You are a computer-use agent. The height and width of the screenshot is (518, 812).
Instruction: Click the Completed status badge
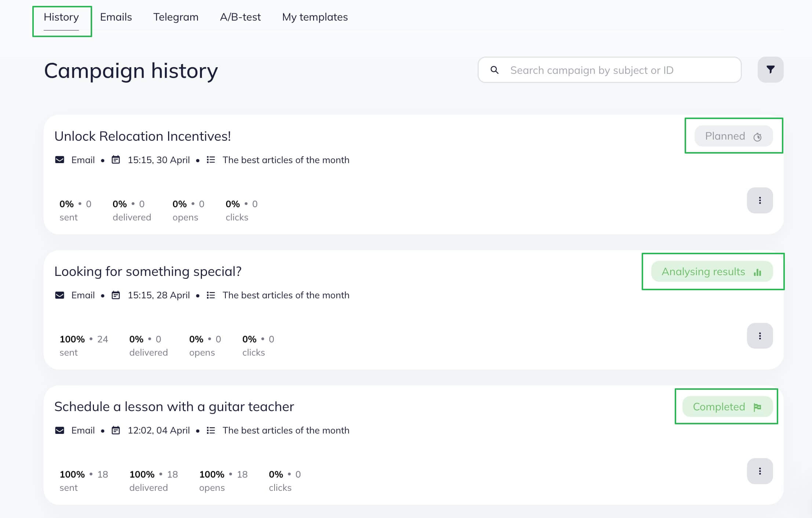click(728, 407)
